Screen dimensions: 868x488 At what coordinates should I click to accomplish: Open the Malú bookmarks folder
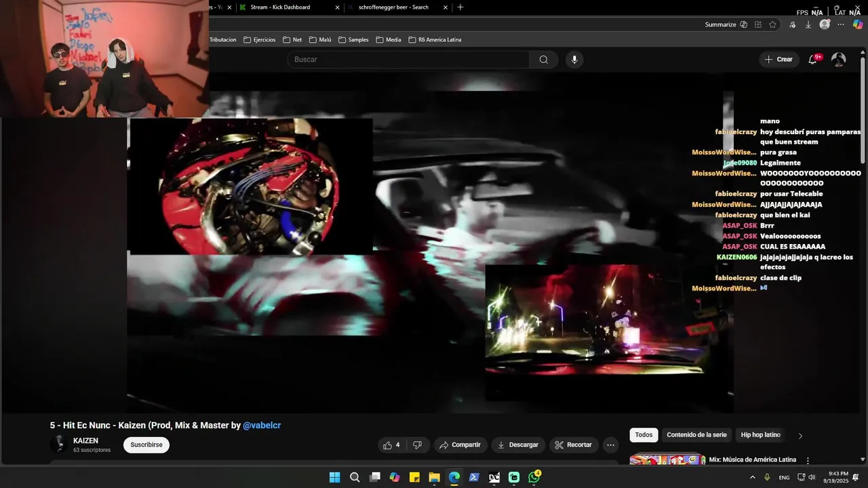(x=320, y=40)
